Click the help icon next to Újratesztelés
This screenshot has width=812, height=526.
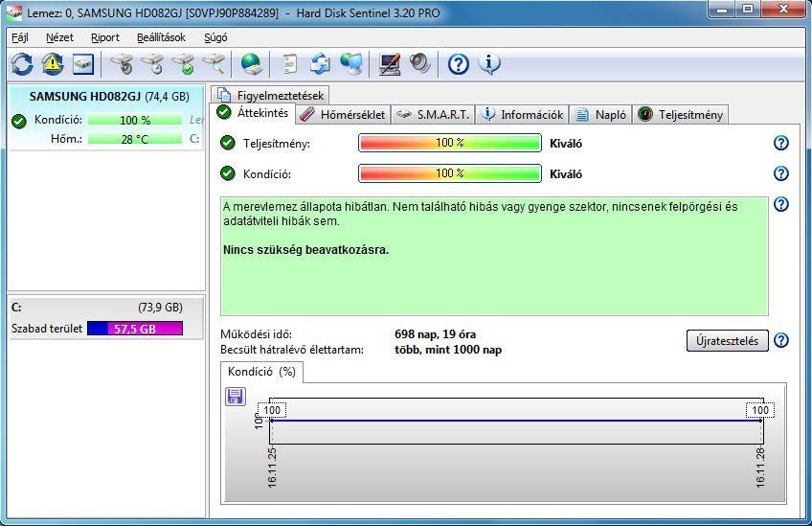coord(781,340)
